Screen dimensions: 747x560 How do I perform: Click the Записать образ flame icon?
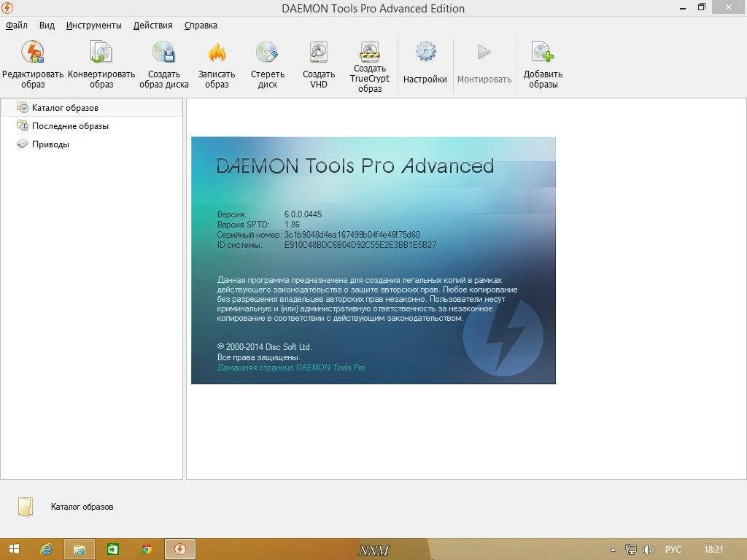(217, 52)
